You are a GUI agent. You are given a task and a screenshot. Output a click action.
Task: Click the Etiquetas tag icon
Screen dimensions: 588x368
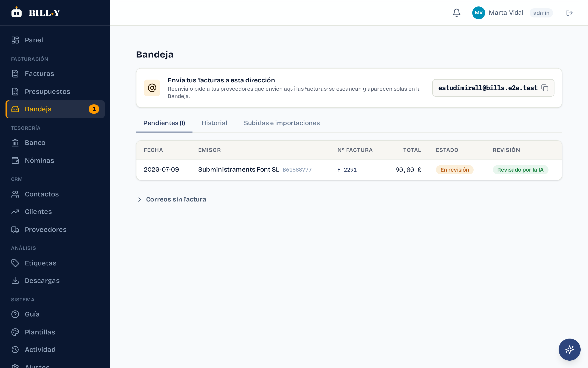[15, 263]
